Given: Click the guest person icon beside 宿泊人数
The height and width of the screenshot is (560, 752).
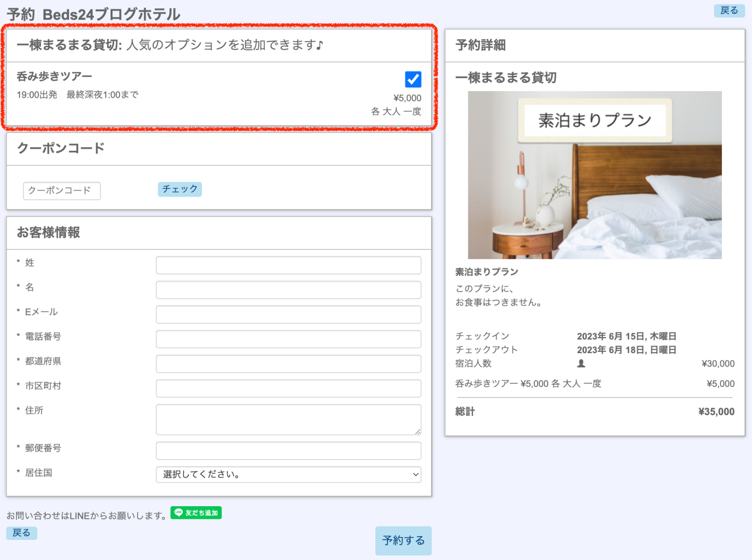Looking at the screenshot, I should coord(581,363).
